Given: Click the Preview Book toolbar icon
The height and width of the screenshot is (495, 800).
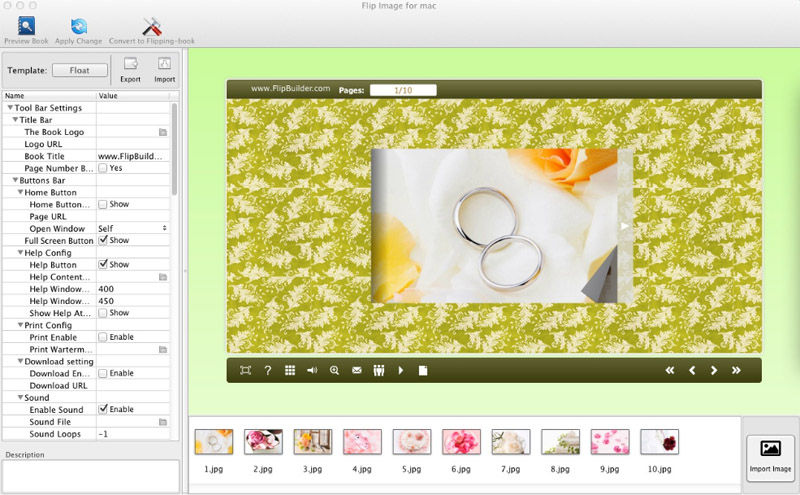Looking at the screenshot, I should point(26,27).
